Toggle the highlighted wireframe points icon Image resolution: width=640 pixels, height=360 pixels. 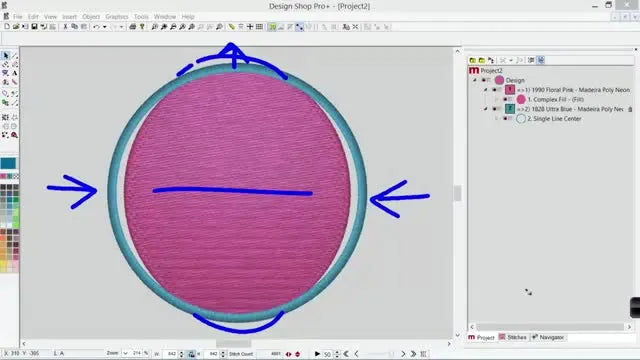coord(300,27)
